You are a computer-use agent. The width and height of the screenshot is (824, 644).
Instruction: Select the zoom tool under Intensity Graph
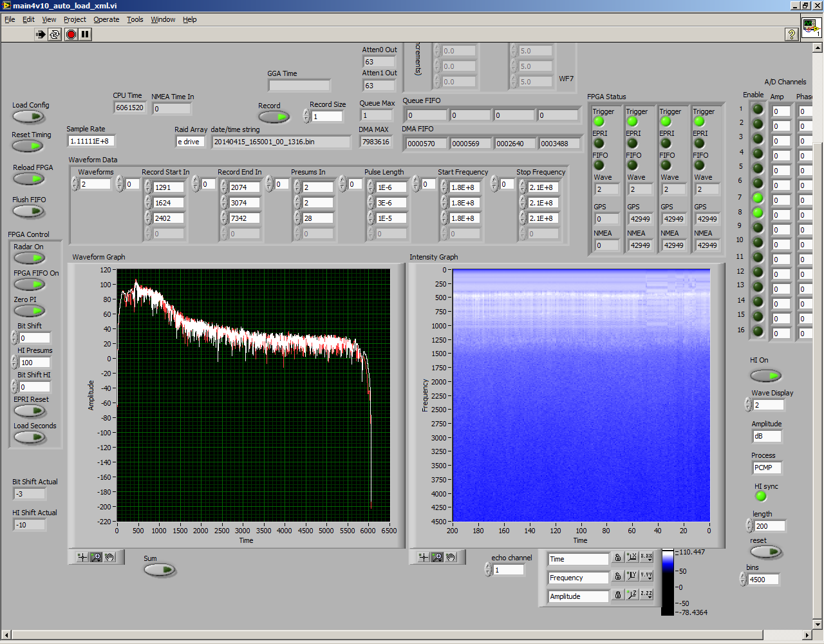437,557
